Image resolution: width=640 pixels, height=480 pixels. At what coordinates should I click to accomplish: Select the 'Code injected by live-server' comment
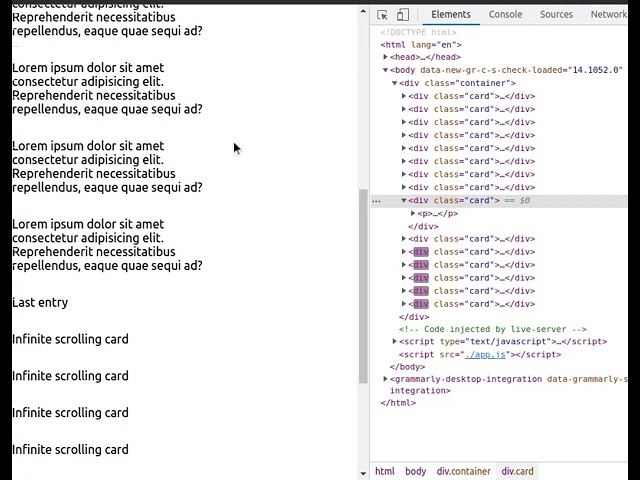[x=493, y=329]
